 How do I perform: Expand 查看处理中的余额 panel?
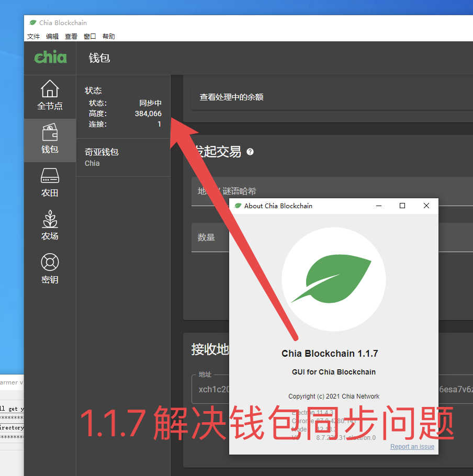pos(332,97)
